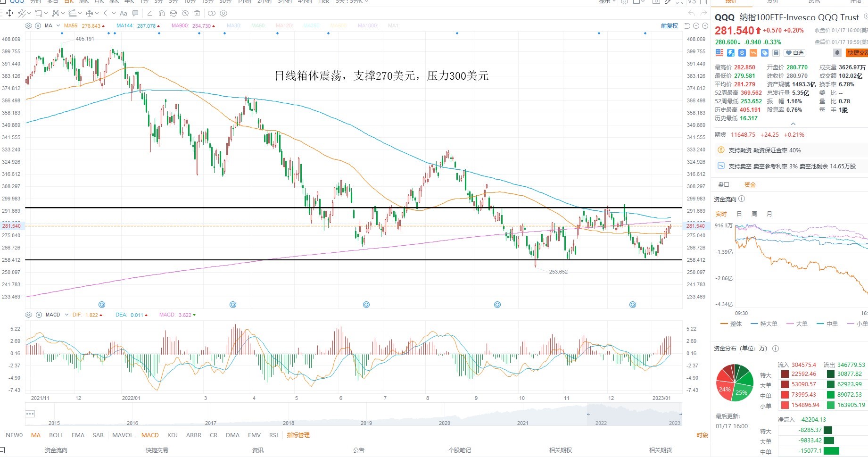Toggle the MA1000 moving average line
868x457 pixels.
click(368, 25)
